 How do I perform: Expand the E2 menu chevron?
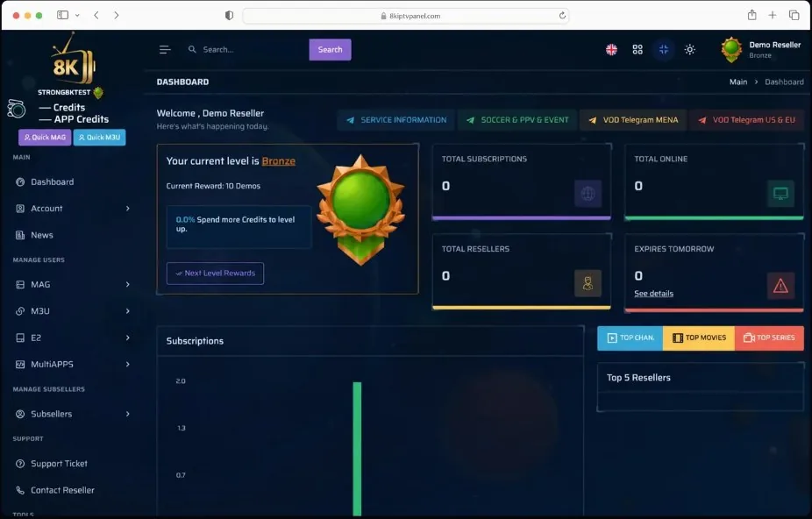[x=128, y=338]
